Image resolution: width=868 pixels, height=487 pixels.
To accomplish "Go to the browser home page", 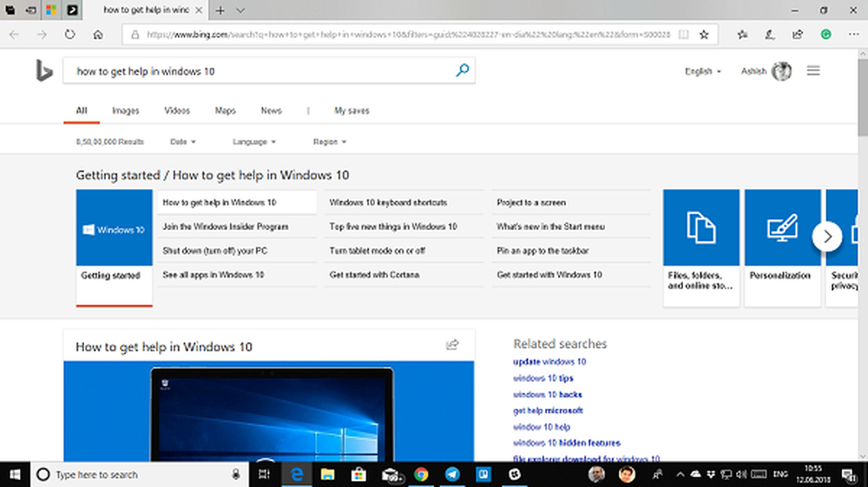I will coord(98,35).
